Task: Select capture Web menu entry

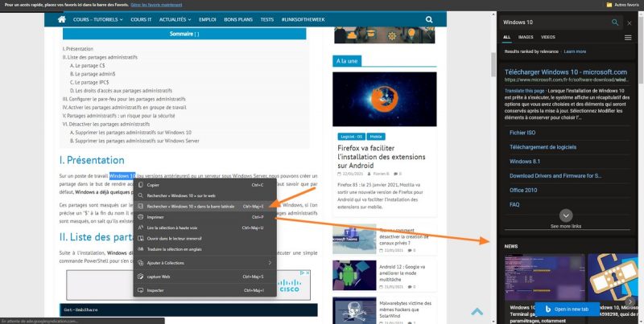Action: point(205,277)
